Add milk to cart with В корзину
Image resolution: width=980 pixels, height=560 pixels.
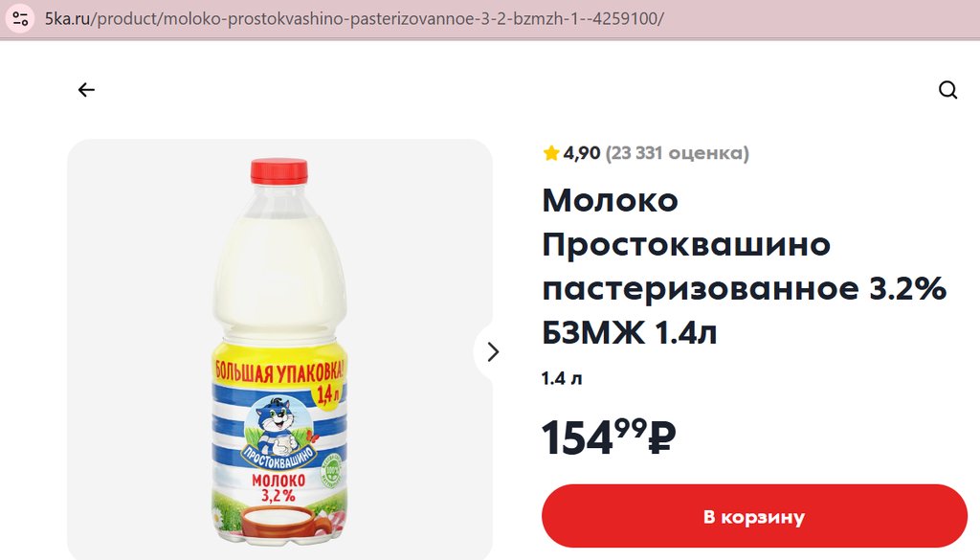[754, 517]
